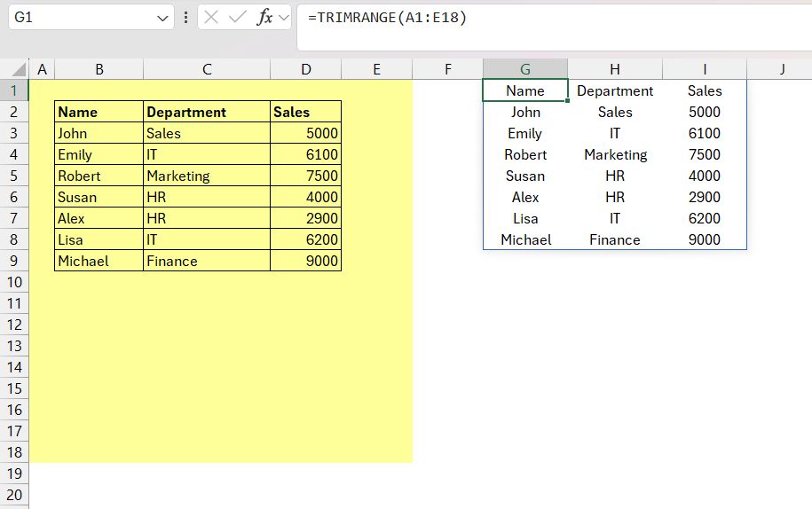Click cell D5 with value 7500

[305, 176]
